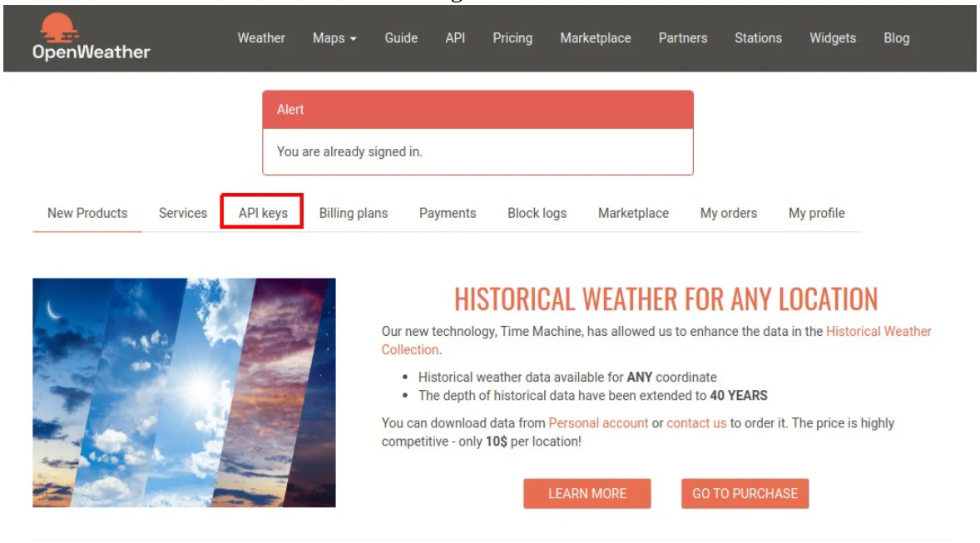This screenshot has width=980, height=543.
Task: Click the LEARN MORE button
Action: [x=587, y=494]
